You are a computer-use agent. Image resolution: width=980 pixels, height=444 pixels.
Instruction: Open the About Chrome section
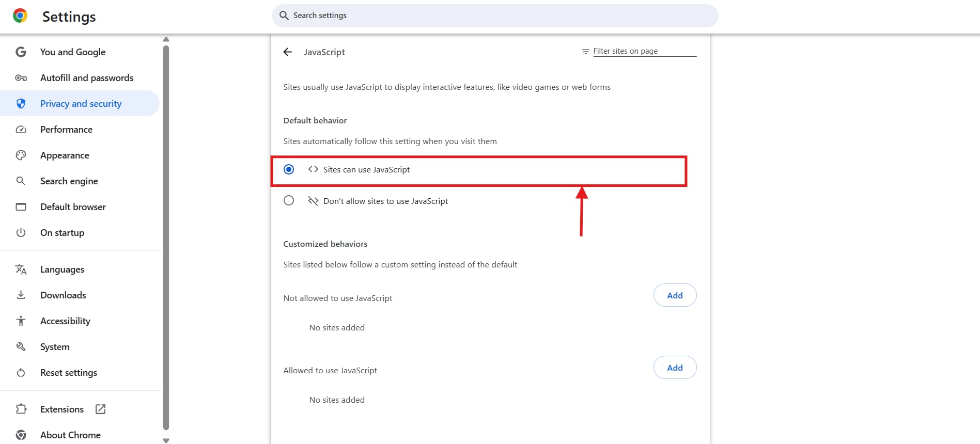tap(70, 435)
